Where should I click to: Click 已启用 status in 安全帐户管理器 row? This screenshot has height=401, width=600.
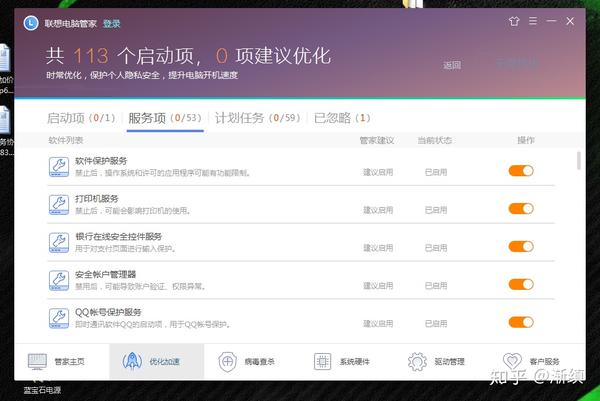point(436,286)
